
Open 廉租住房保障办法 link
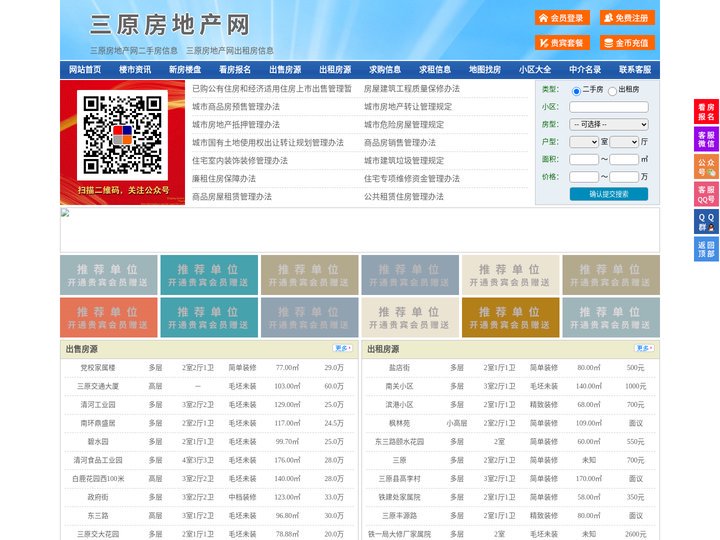(x=224, y=179)
